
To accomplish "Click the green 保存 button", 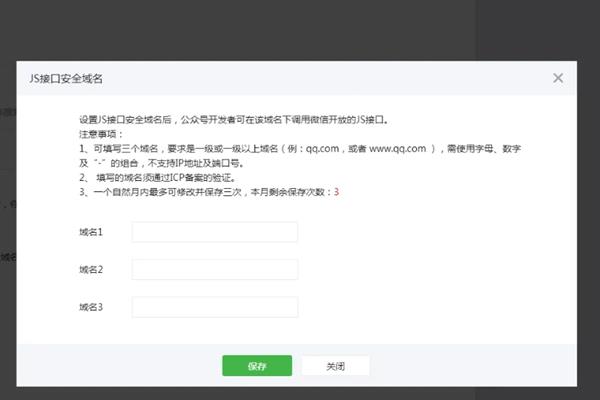I will tap(257, 366).
